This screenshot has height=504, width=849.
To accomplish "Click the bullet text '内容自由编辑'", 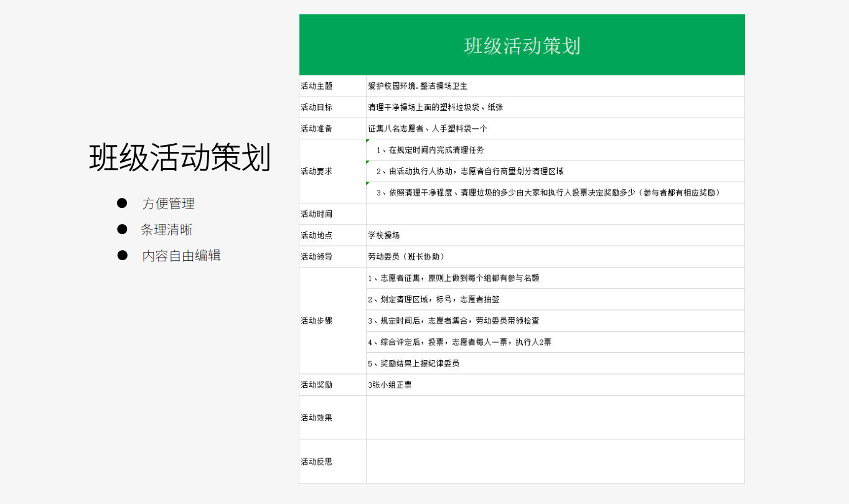I will 181,256.
